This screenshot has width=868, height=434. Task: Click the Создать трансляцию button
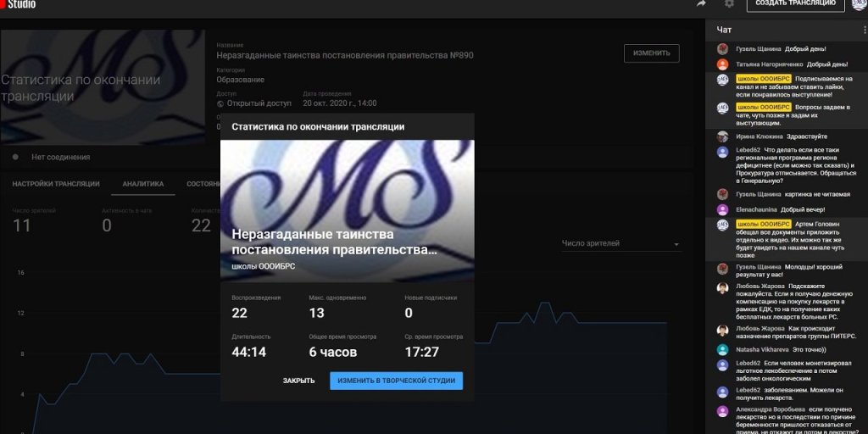(795, 3)
